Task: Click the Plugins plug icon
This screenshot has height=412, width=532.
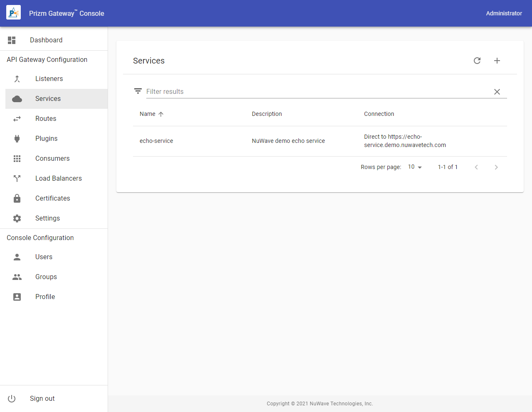Action: [17, 139]
